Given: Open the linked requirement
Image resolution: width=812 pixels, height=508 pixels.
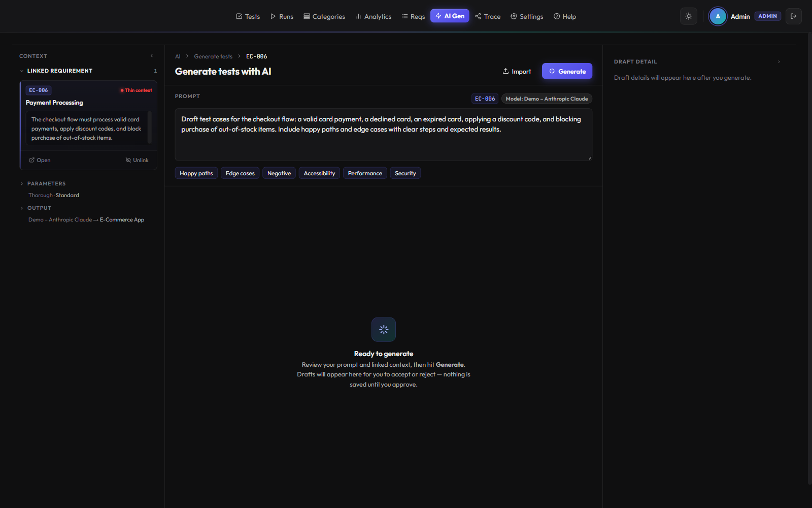Looking at the screenshot, I should (40, 160).
